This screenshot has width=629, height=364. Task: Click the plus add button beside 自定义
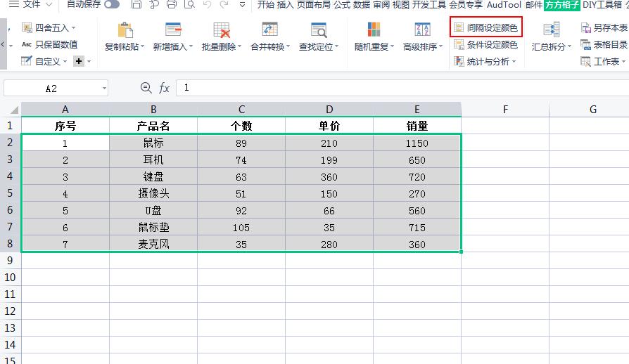click(79, 61)
